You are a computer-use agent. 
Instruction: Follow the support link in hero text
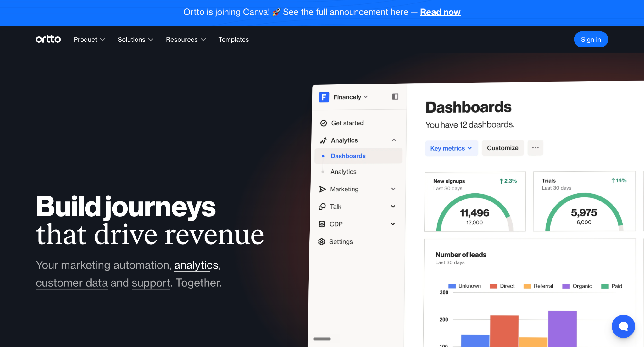151,283
